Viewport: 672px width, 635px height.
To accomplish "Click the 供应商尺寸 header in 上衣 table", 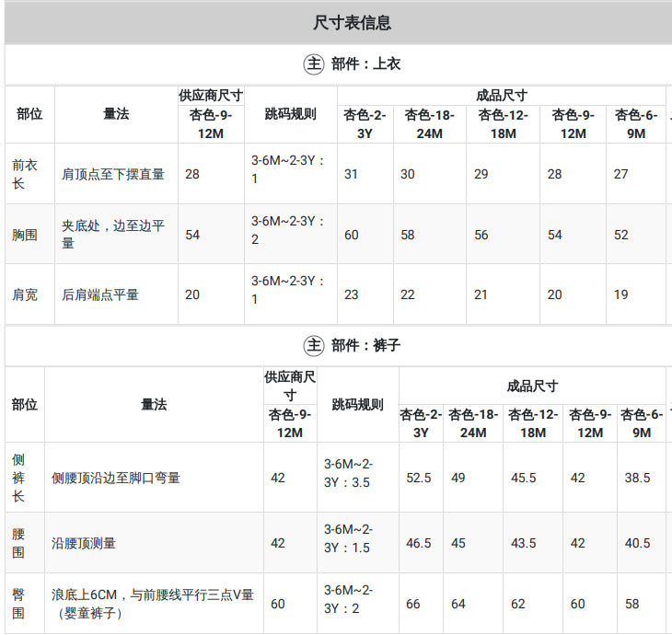I will coord(211,96).
